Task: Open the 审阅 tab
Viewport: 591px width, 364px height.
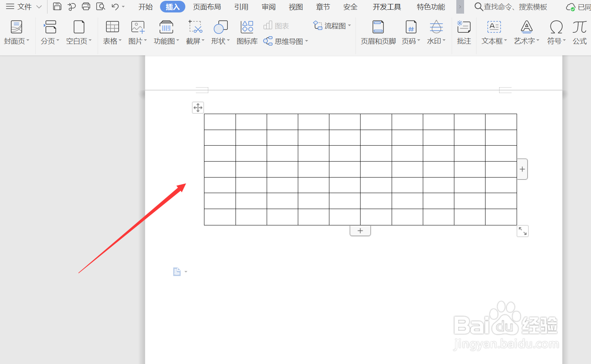Action: [269, 7]
